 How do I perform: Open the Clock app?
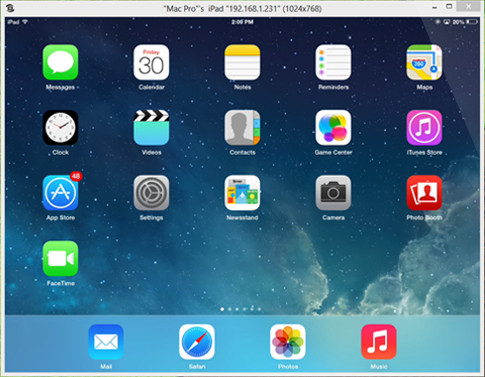(x=60, y=128)
